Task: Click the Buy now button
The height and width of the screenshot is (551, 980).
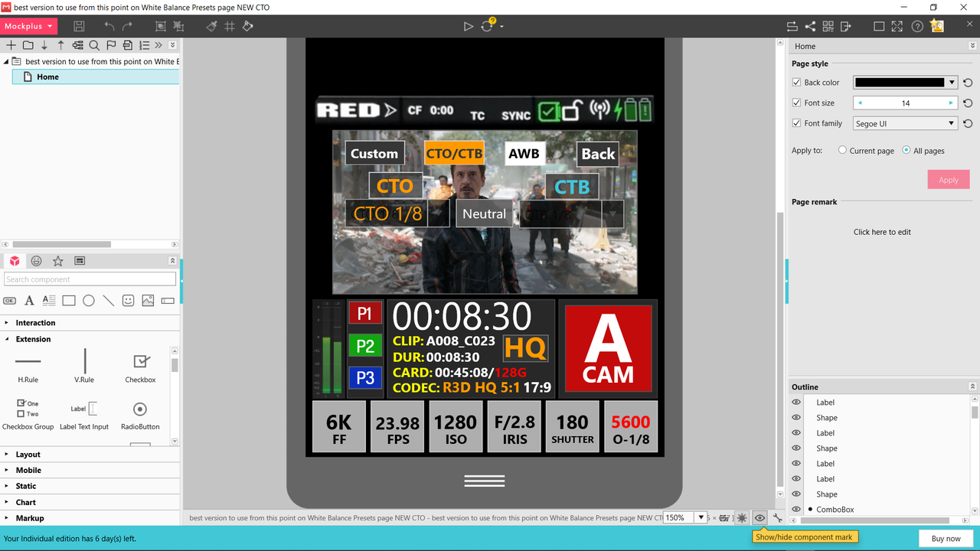Action: (946, 539)
